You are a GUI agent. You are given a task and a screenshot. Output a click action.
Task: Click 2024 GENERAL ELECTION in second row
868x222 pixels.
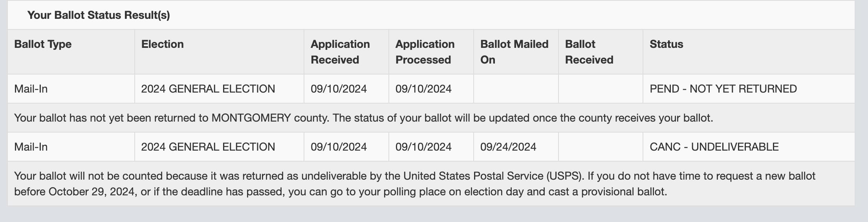(x=208, y=147)
